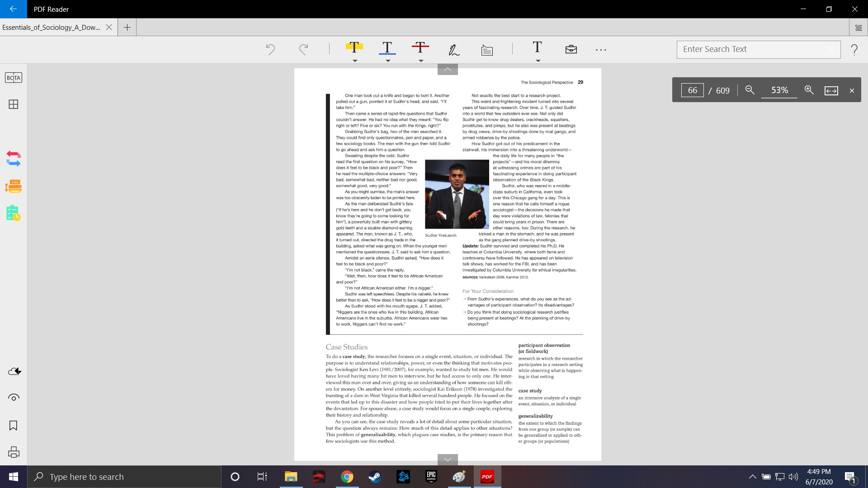
Task: Toggle the eye reading mode icon
Action: click(14, 398)
